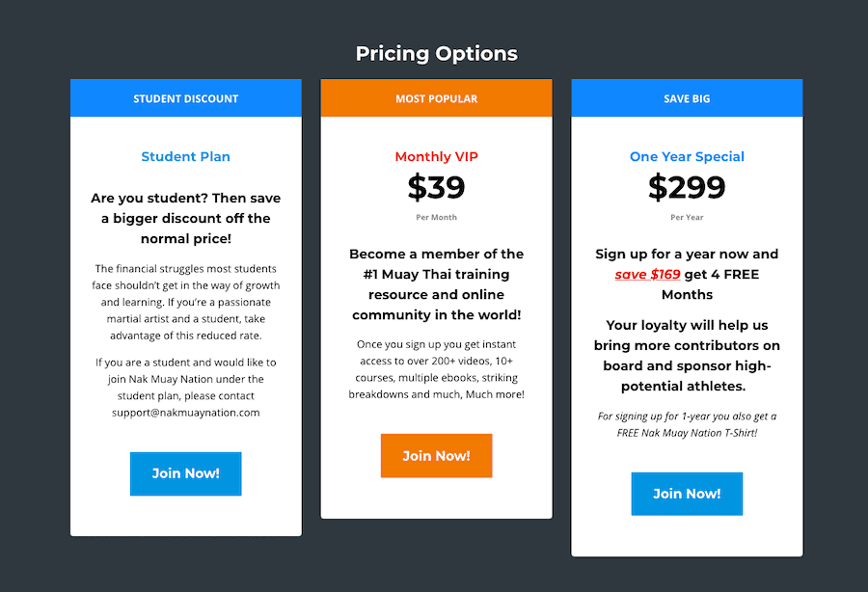Image resolution: width=868 pixels, height=592 pixels.
Task: Click the "Student Plan" title
Action: [x=185, y=156]
